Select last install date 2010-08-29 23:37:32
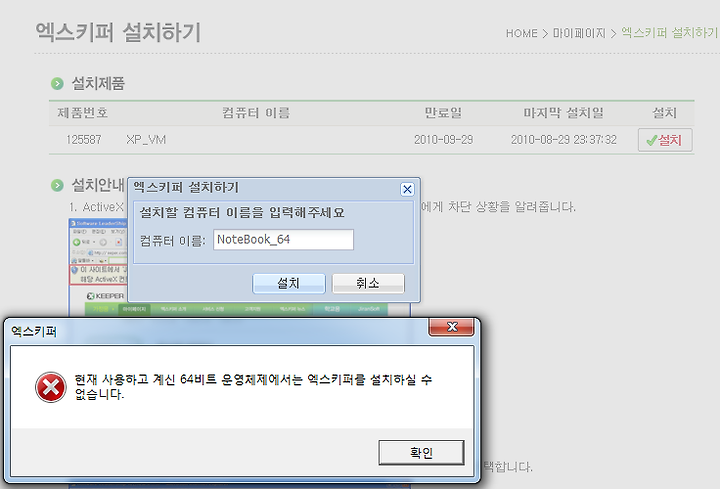 563,140
